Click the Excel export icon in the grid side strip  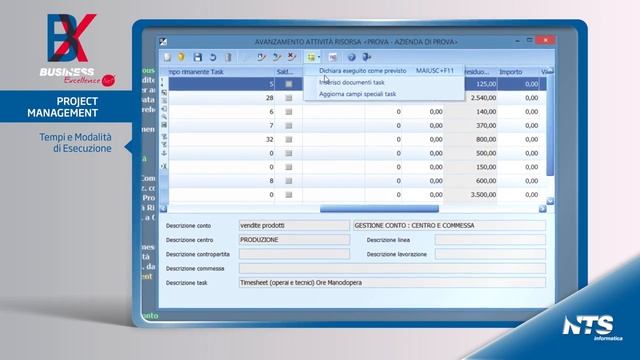click(x=164, y=167)
